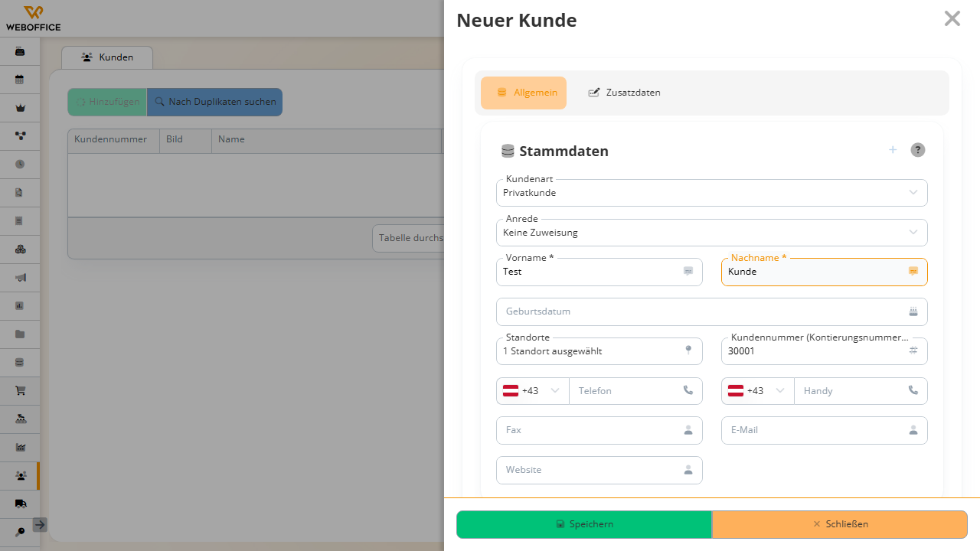980x551 pixels.
Task: Click the Bild column header
Action: [186, 141]
